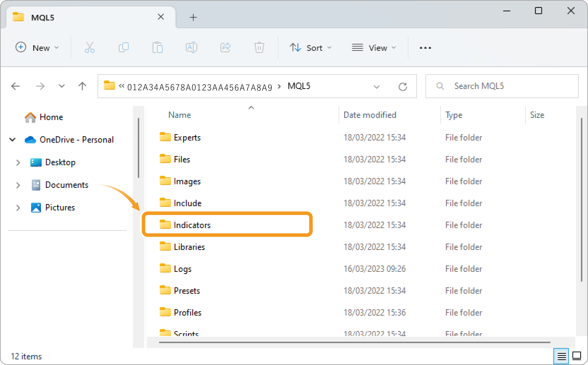Click File folder type in Experts row
Image resolution: width=588 pixels, height=365 pixels.
tap(464, 138)
